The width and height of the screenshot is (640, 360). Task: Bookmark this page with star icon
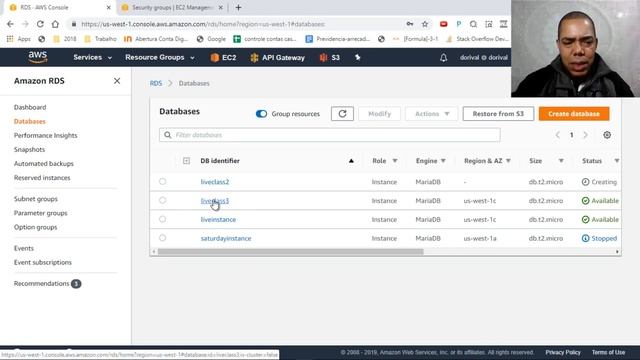425,24
